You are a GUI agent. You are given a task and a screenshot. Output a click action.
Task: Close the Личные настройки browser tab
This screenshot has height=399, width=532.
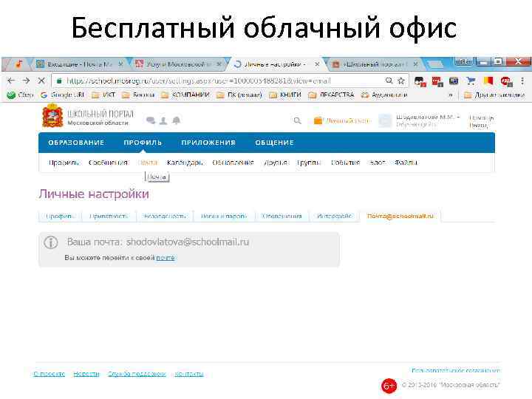click(x=317, y=64)
